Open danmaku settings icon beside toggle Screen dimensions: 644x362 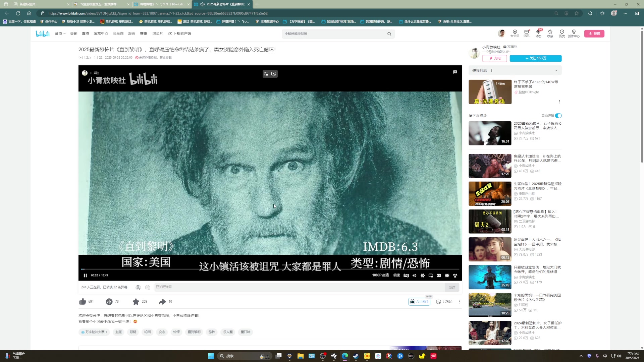[x=148, y=287]
